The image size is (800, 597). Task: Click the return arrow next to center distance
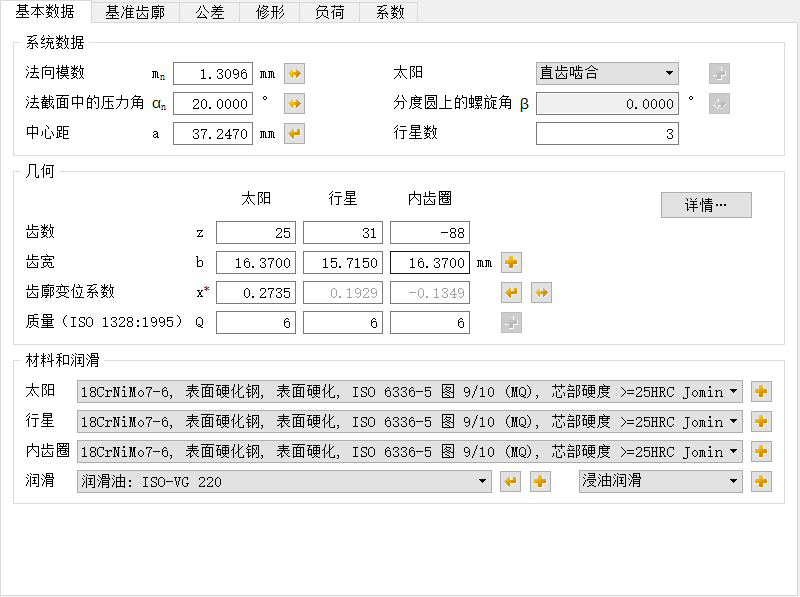[295, 131]
